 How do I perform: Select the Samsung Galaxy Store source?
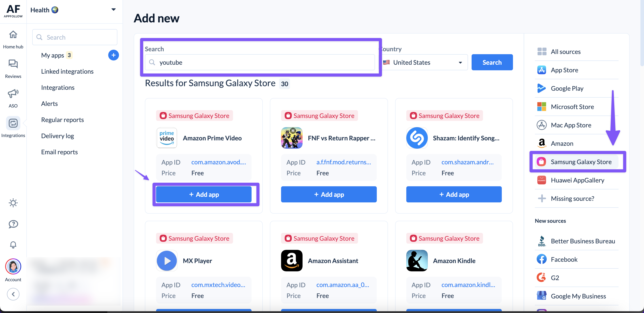click(576, 162)
